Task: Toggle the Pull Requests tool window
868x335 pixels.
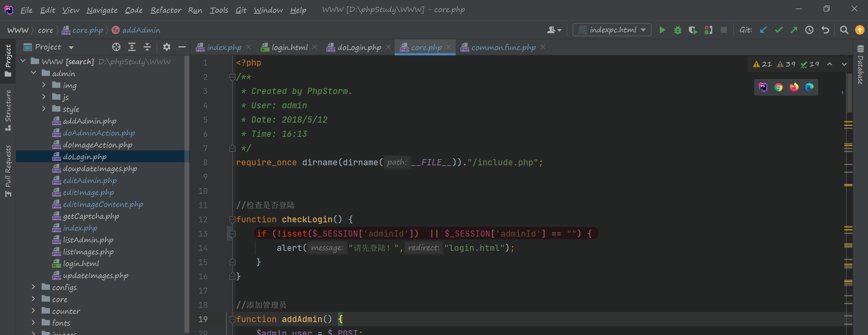Action: point(8,171)
